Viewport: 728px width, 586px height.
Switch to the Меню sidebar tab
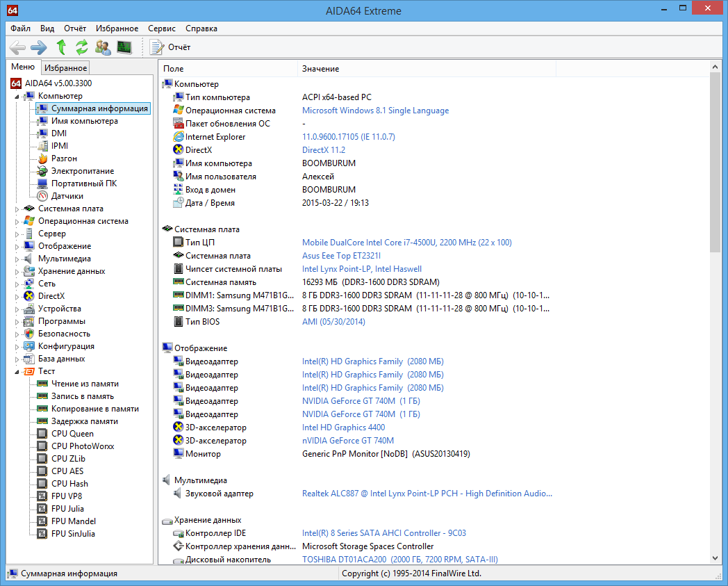click(23, 67)
